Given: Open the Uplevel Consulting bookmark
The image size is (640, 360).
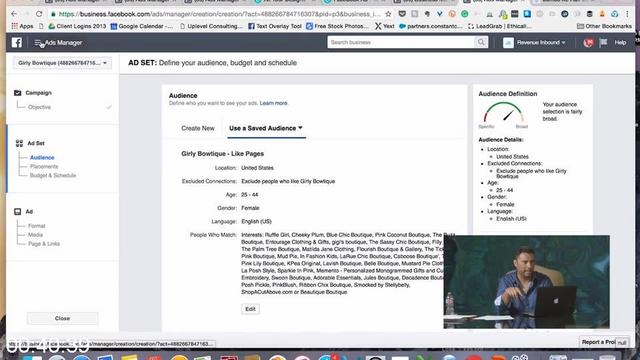Looking at the screenshot, I should coord(211,26).
